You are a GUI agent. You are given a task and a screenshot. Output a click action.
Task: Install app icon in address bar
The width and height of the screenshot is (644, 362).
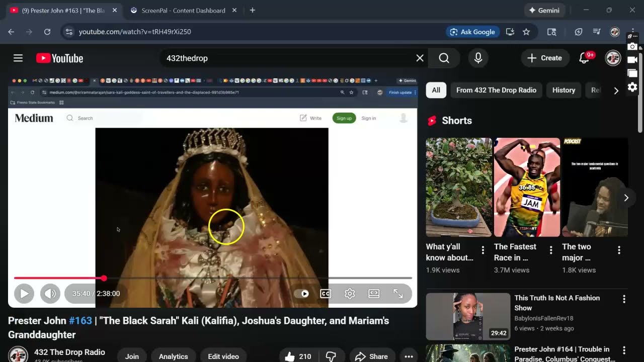(510, 32)
